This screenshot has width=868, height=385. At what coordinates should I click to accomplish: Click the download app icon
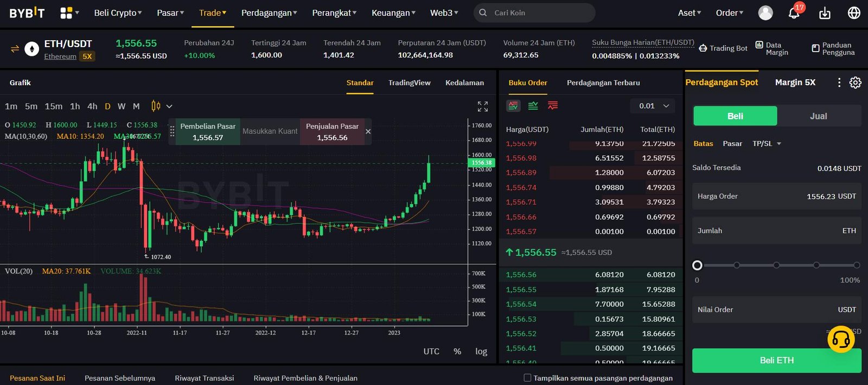[825, 13]
